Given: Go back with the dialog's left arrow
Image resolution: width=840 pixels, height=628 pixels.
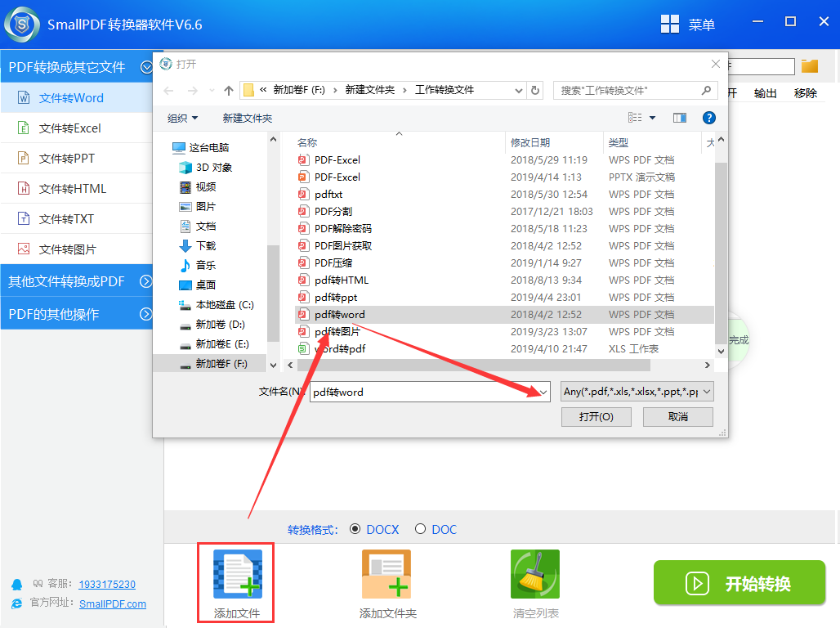Looking at the screenshot, I should click(x=169, y=91).
